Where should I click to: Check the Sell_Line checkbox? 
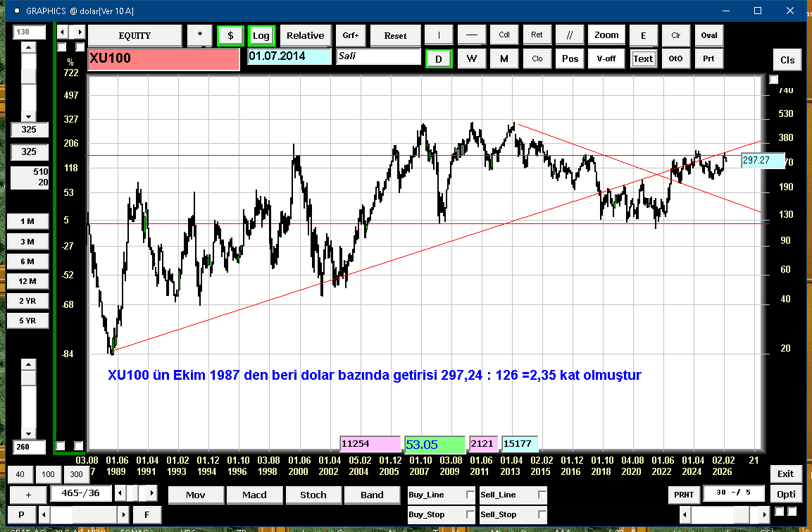click(x=542, y=495)
